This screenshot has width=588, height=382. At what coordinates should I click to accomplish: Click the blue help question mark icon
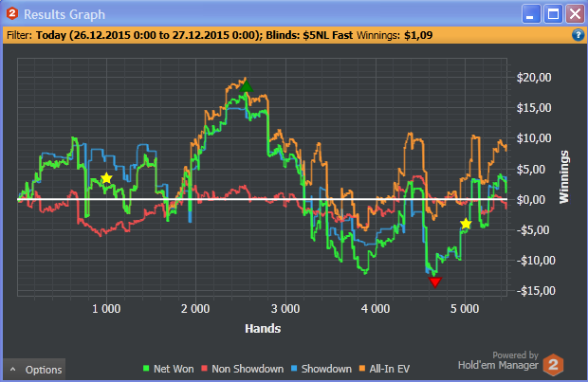578,35
